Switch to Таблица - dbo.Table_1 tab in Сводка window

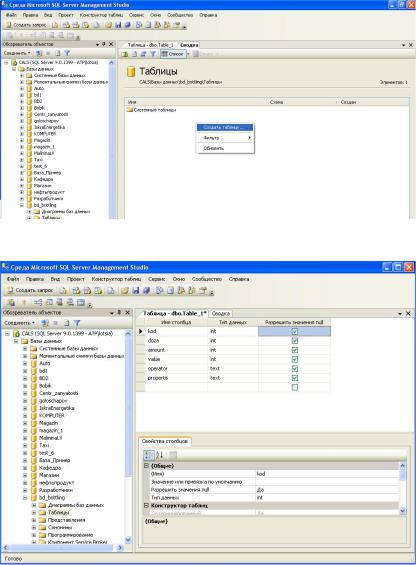point(150,45)
